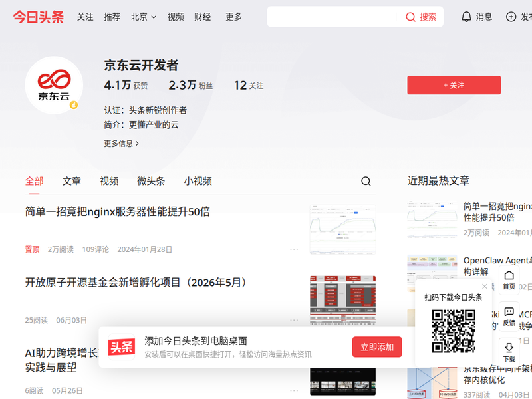Screen dimensions: 532x399
Task: Click the 置顶 pinned label
Action: (32, 249)
